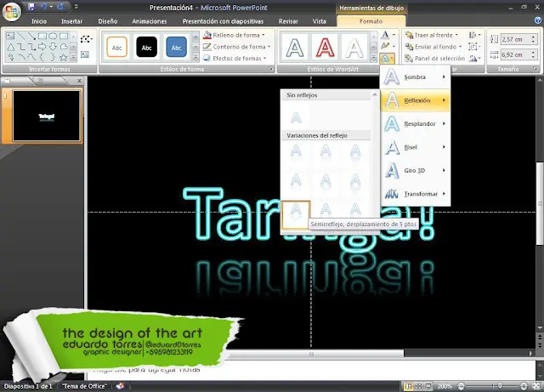Apply the red outline WordArt style
Screen dimensions: 544x392
click(325, 48)
